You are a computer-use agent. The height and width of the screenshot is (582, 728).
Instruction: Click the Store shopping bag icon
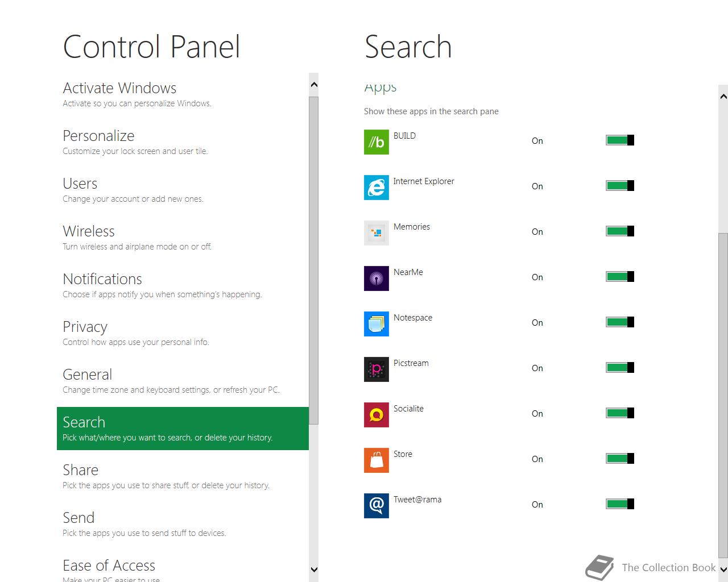click(x=377, y=460)
